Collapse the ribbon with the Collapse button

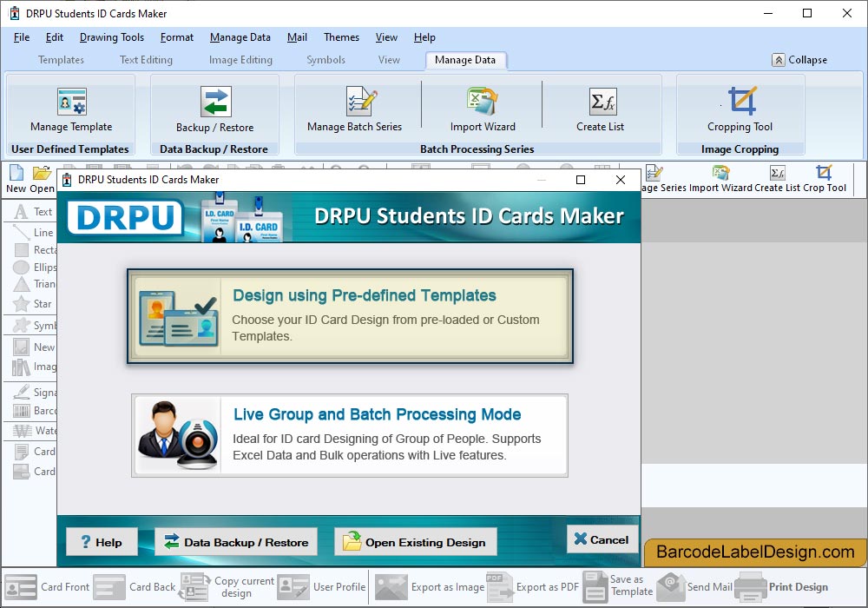coord(799,60)
